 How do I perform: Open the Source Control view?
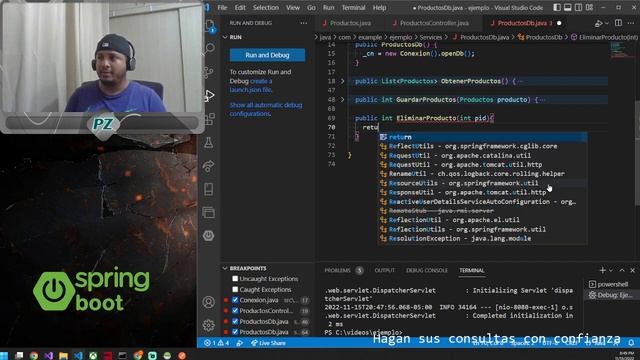tap(209, 72)
